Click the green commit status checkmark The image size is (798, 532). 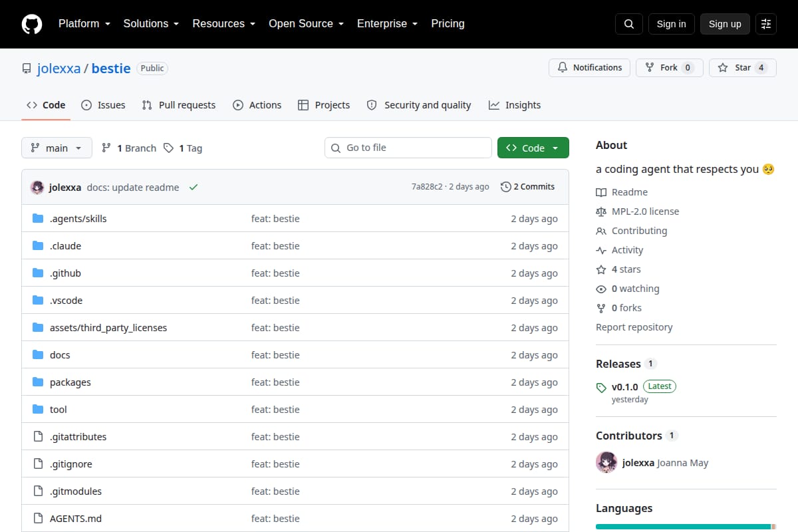(194, 188)
